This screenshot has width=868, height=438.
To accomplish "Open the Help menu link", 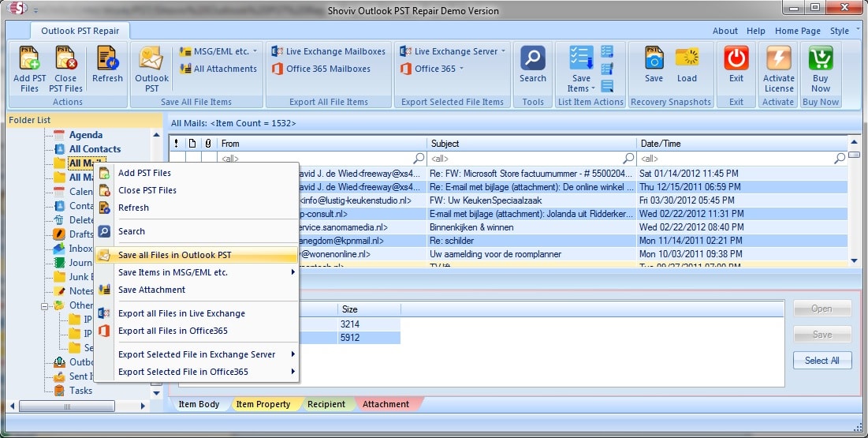I will pyautogui.click(x=755, y=31).
